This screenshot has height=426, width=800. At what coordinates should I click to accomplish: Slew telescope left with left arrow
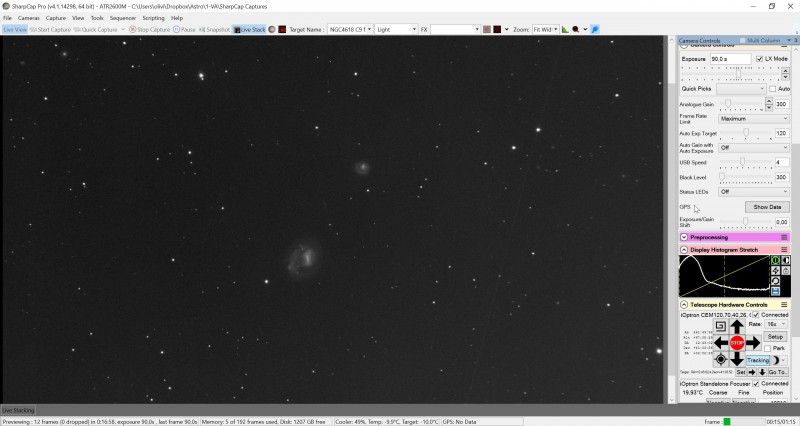(x=721, y=343)
